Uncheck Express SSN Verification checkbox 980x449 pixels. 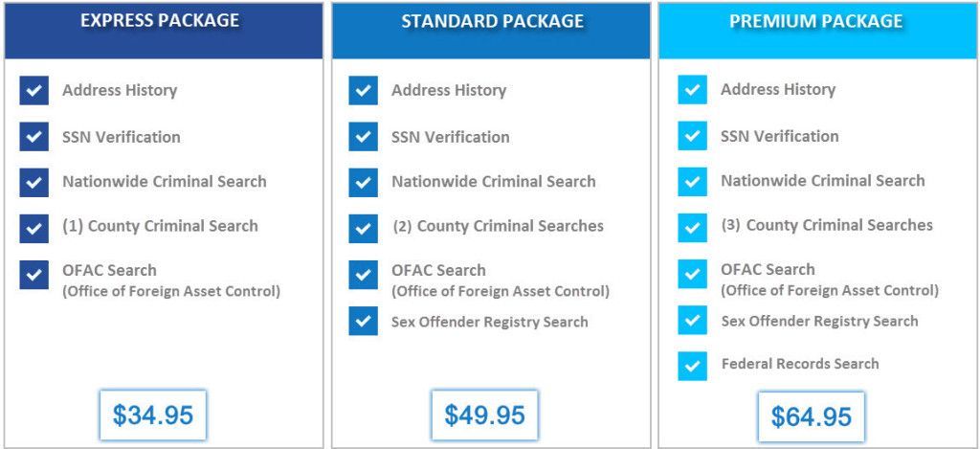click(x=34, y=137)
